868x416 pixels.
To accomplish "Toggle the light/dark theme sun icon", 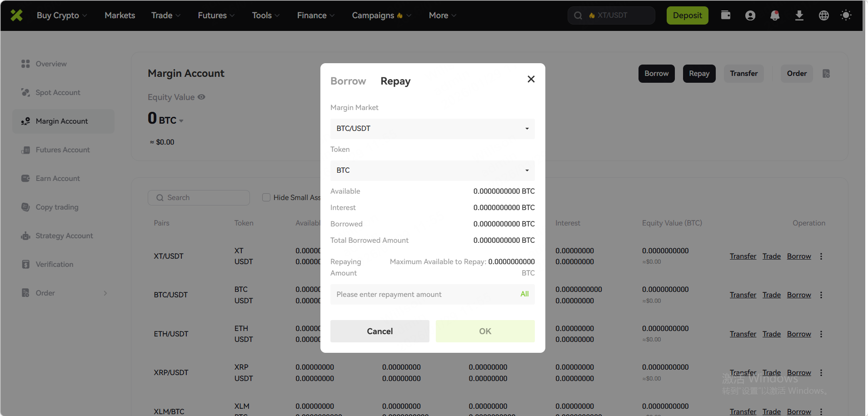I will (x=846, y=15).
